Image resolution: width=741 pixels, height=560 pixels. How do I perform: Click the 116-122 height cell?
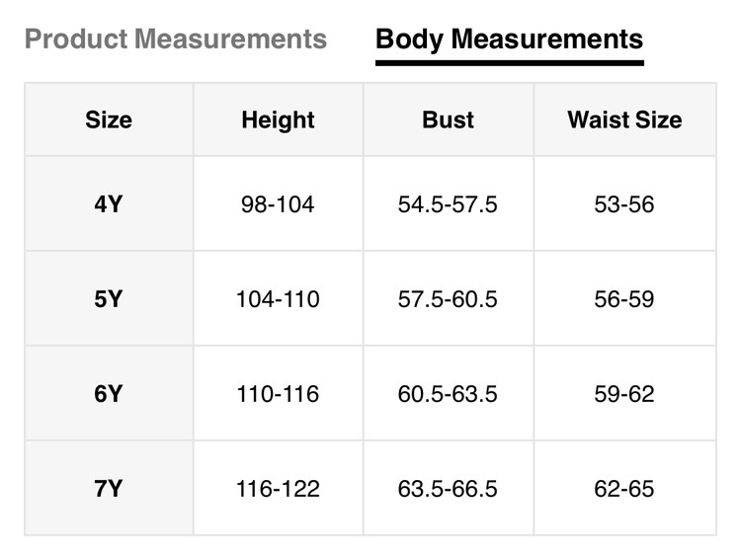pyautogui.click(x=278, y=488)
